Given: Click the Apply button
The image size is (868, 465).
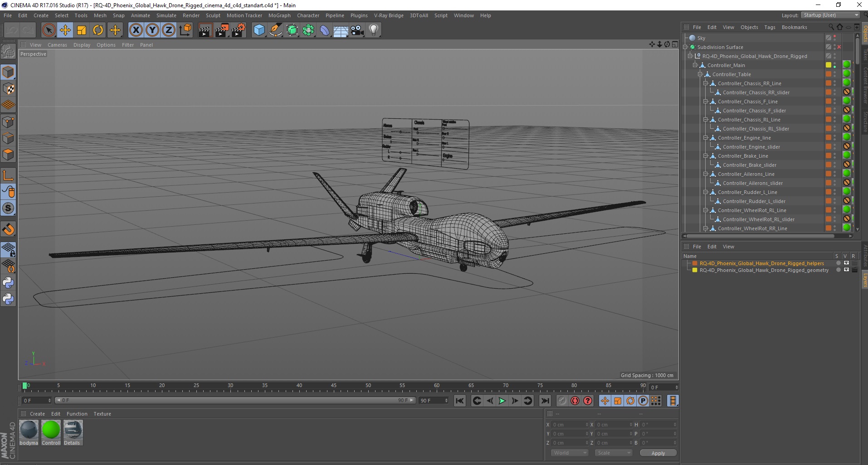Looking at the screenshot, I should pos(658,453).
